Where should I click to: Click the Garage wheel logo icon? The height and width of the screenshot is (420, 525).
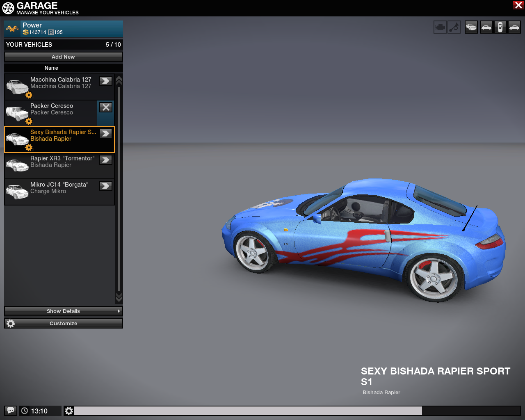8,8
